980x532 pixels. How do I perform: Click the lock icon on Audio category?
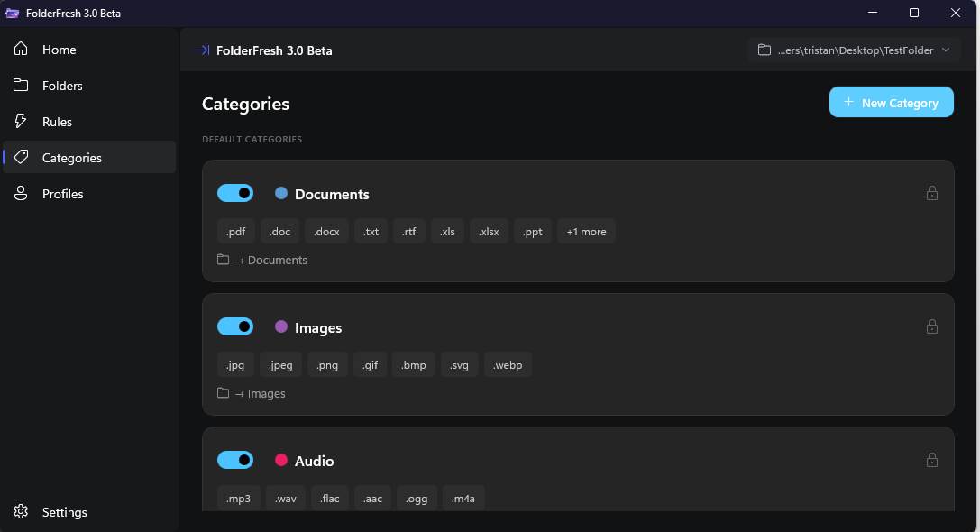coord(932,460)
